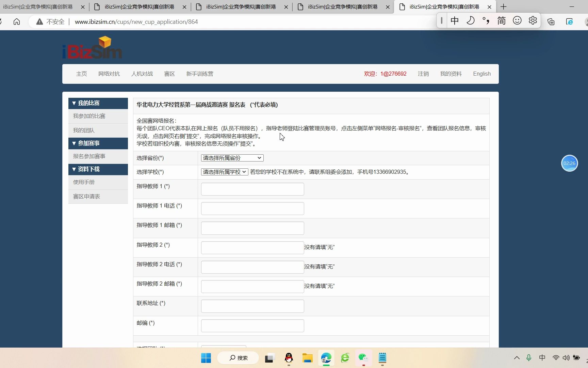This screenshot has height=368, width=588.
Task: Click the browser home icon
Action: click(17, 22)
